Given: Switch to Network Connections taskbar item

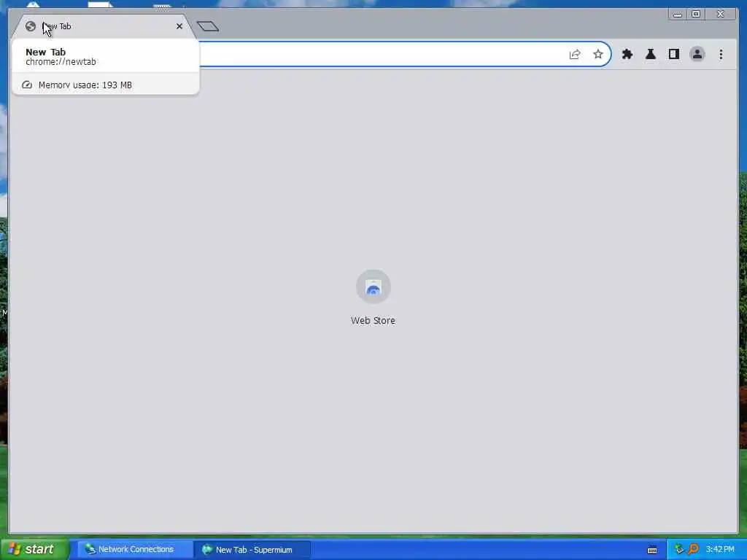Looking at the screenshot, I should point(135,549).
